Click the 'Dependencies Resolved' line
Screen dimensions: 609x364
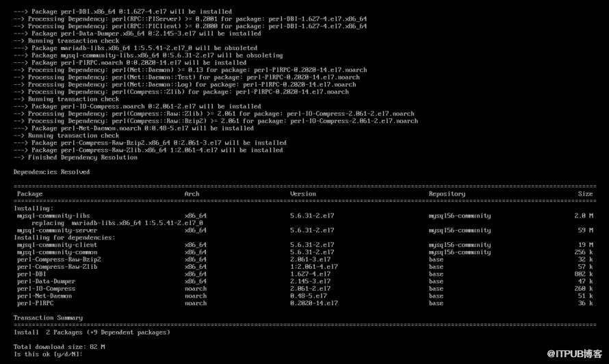click(x=51, y=172)
